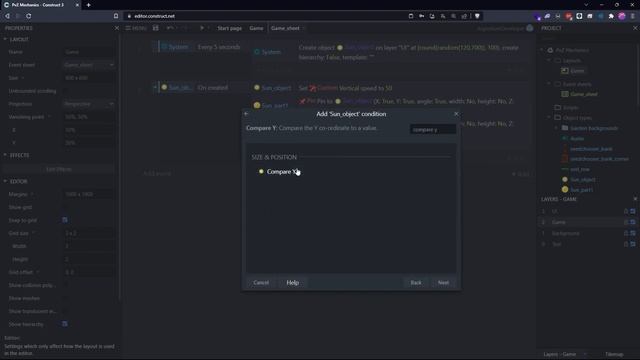
Task: Collapse the Event sheets folder
Action: click(549, 84)
